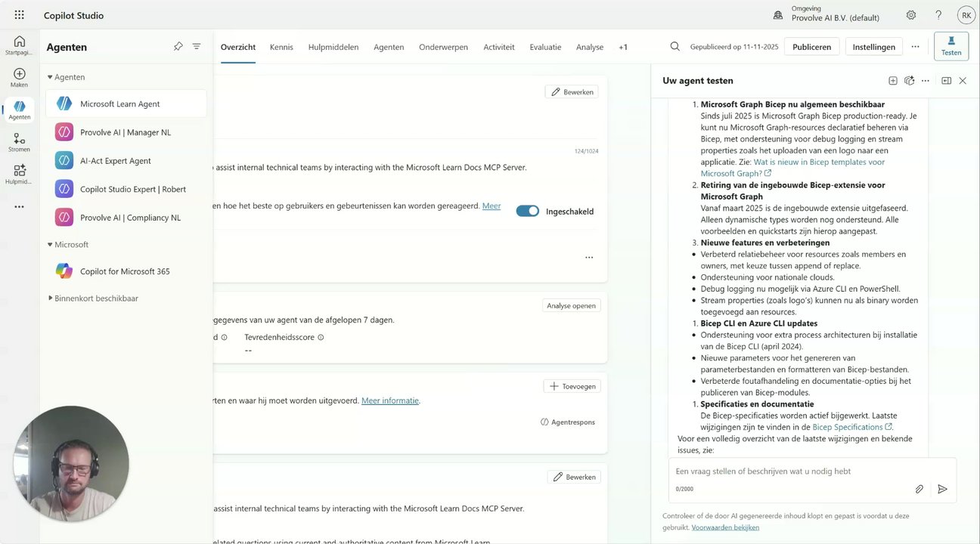The width and height of the screenshot is (980, 544).
Task: Click the lower Bewerken button
Action: click(x=574, y=477)
